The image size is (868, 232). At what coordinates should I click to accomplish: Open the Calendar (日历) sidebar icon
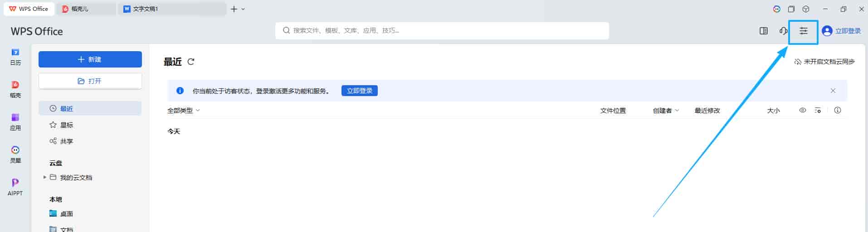coord(15,57)
